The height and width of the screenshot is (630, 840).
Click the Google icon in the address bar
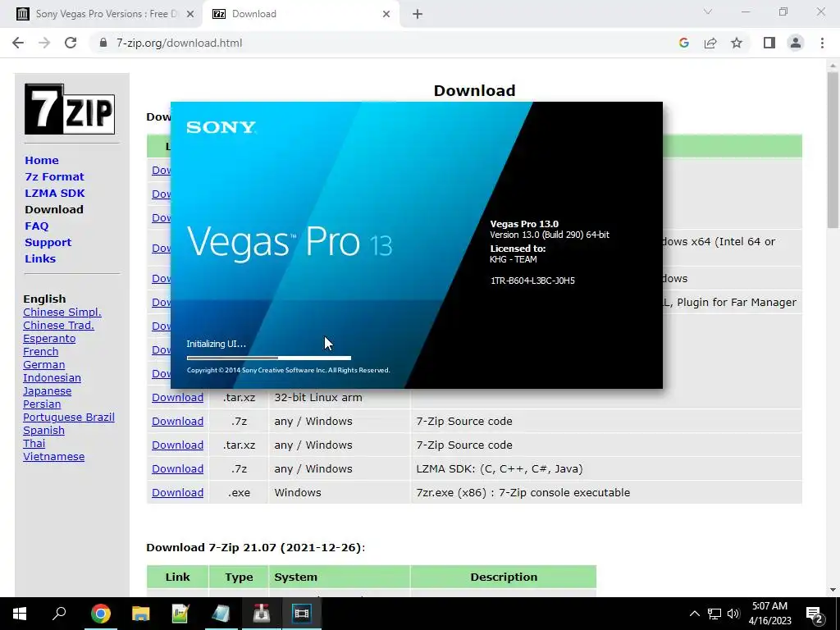pyautogui.click(x=683, y=43)
